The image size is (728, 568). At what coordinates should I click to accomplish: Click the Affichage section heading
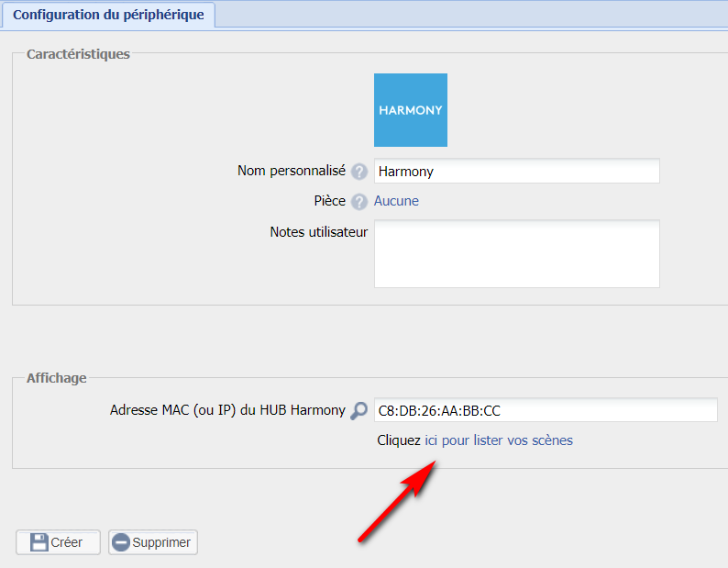click(x=57, y=378)
